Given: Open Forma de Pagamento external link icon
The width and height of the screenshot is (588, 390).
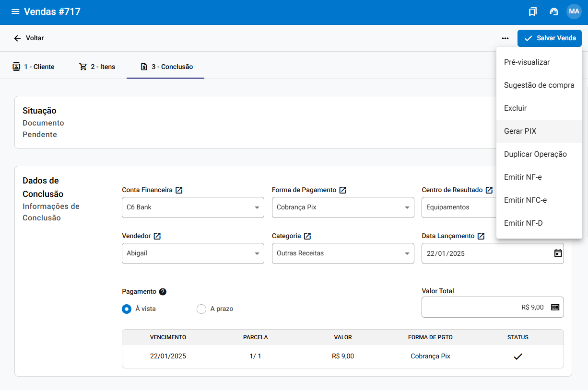Looking at the screenshot, I should point(343,190).
